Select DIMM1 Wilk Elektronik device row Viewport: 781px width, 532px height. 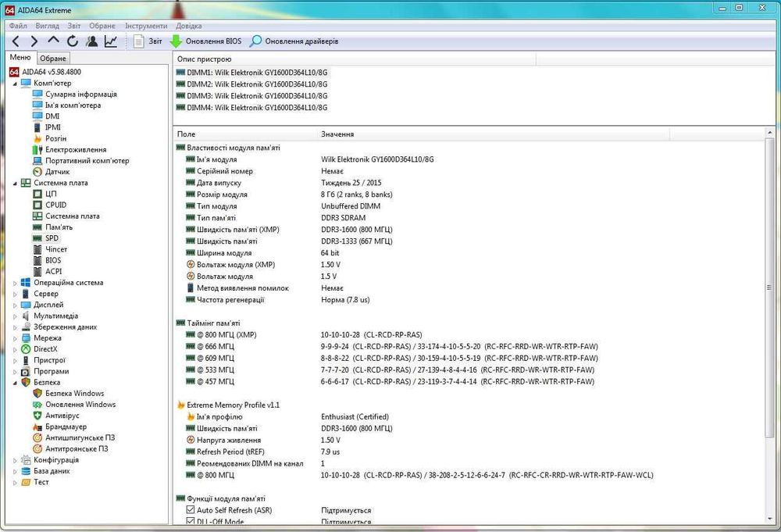click(x=251, y=72)
